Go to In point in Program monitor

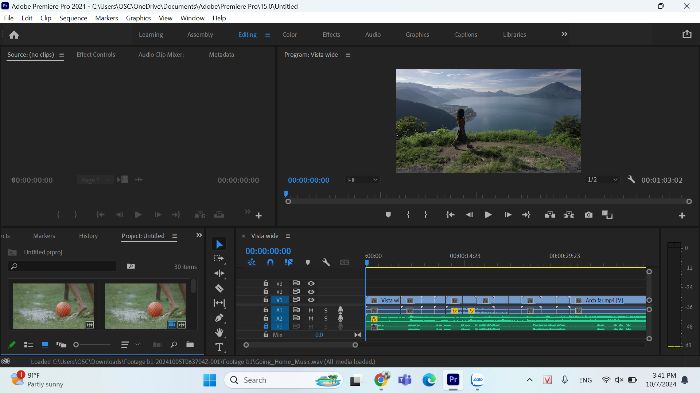tap(450, 215)
